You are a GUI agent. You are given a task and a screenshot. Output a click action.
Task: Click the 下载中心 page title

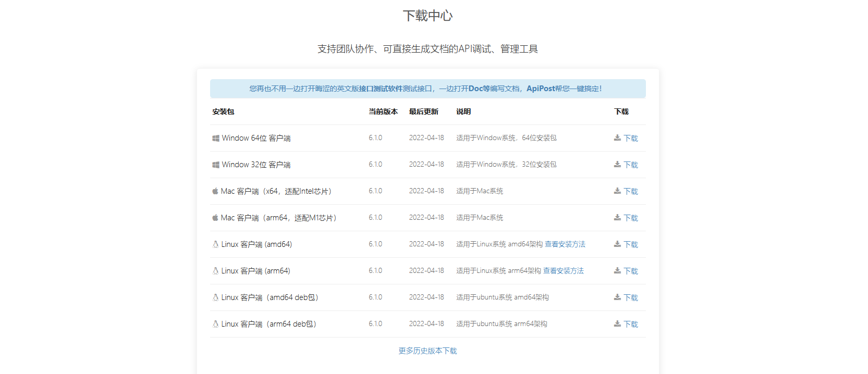(427, 16)
